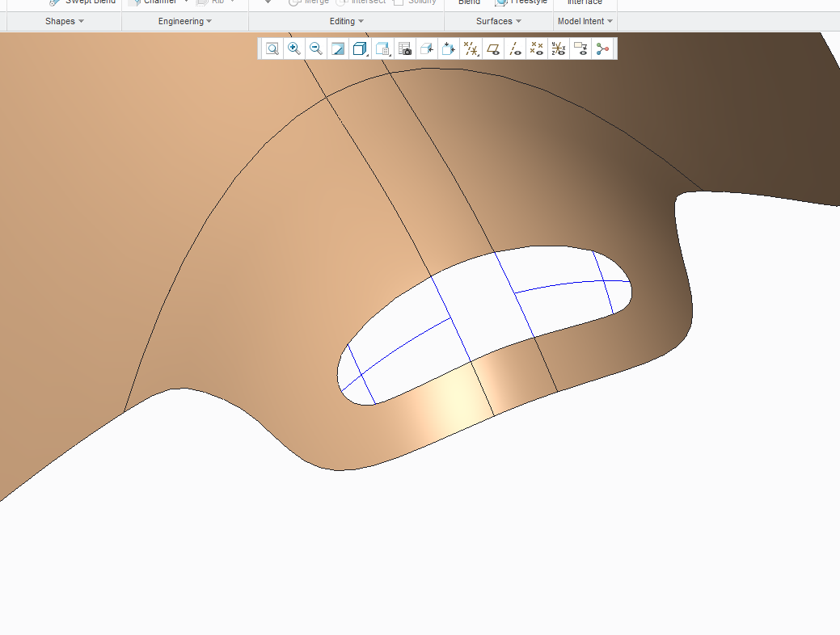Open the view manager camera icon
840x635 pixels.
(405, 48)
